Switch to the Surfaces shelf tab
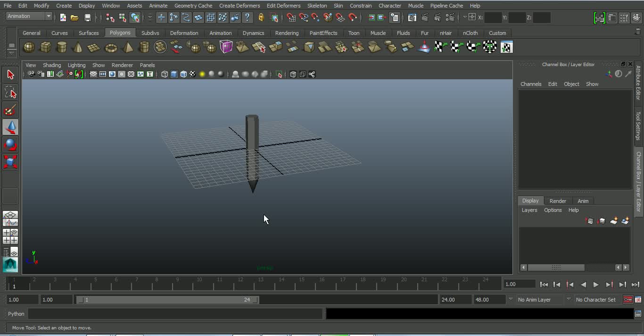Image resolution: width=644 pixels, height=336 pixels. [x=89, y=33]
